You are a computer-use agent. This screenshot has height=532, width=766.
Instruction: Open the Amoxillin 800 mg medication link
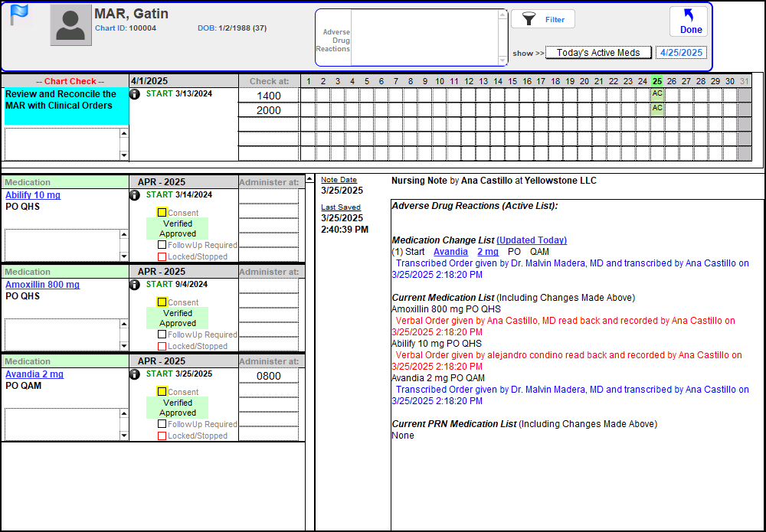(x=42, y=285)
